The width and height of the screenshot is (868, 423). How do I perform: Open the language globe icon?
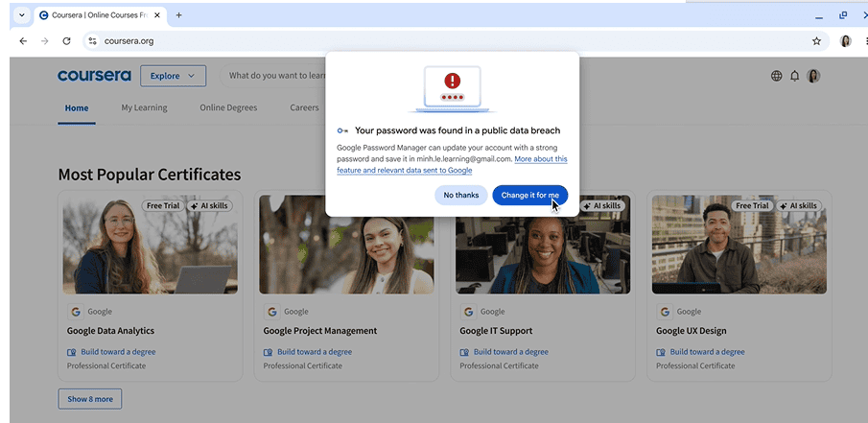tap(777, 76)
